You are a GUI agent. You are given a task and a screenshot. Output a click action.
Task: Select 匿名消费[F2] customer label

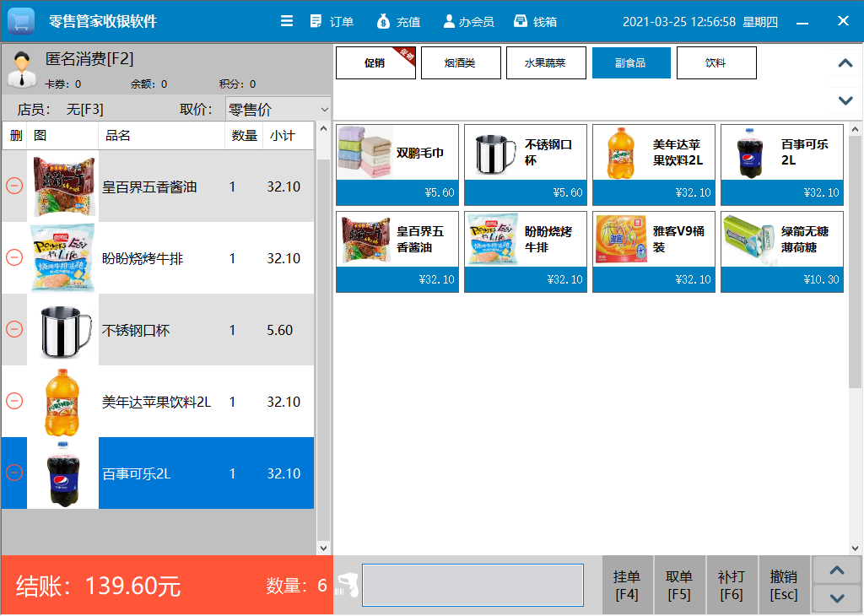tap(89, 58)
